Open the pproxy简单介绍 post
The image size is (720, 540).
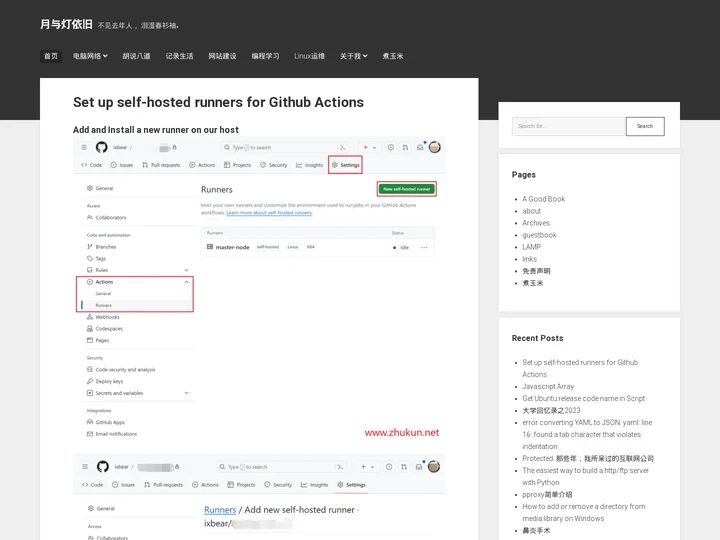[x=547, y=494]
